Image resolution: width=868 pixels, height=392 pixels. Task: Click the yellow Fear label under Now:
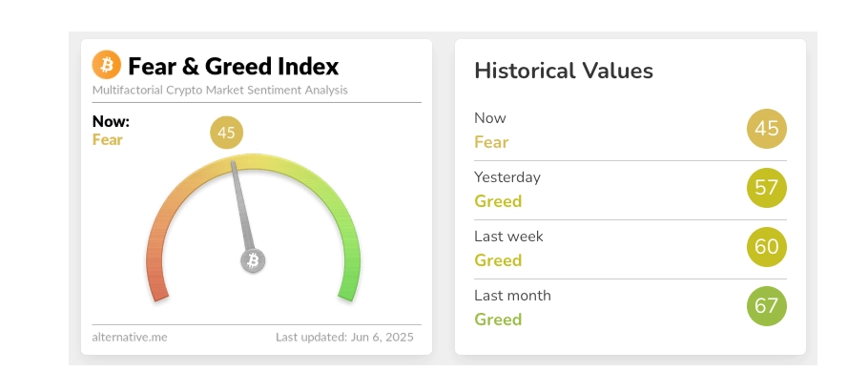click(108, 139)
